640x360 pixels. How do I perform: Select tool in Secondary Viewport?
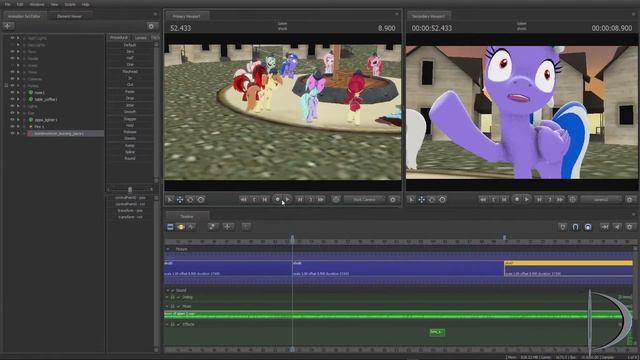pyautogui.click(x=411, y=200)
